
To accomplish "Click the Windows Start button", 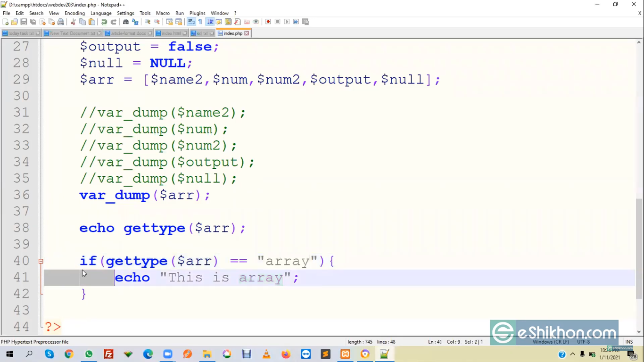I will coord(9,354).
